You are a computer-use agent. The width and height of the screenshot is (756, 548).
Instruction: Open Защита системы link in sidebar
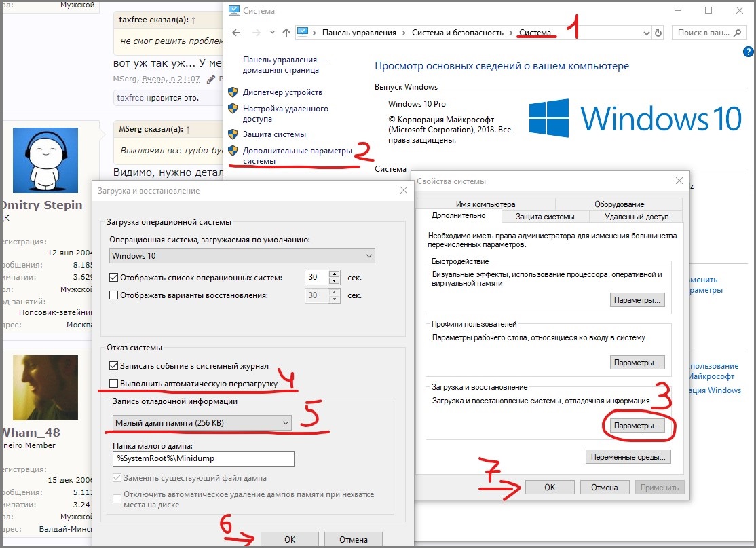[274, 134]
